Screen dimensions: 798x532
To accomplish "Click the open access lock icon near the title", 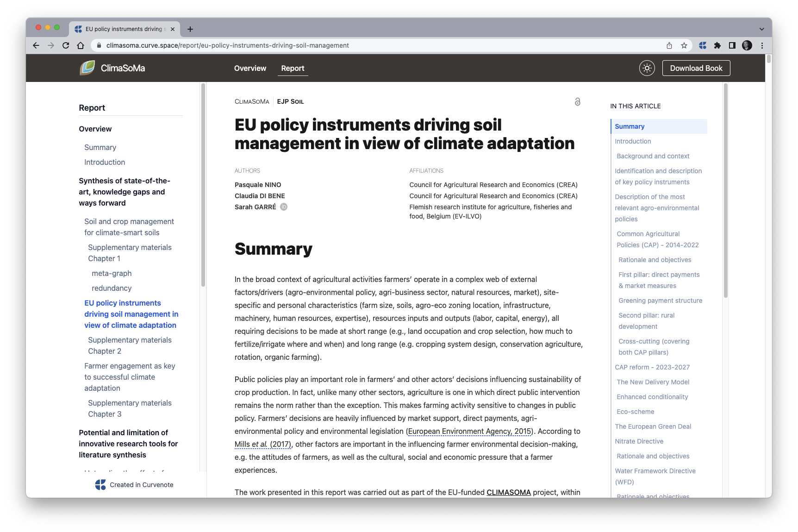I will pos(577,102).
